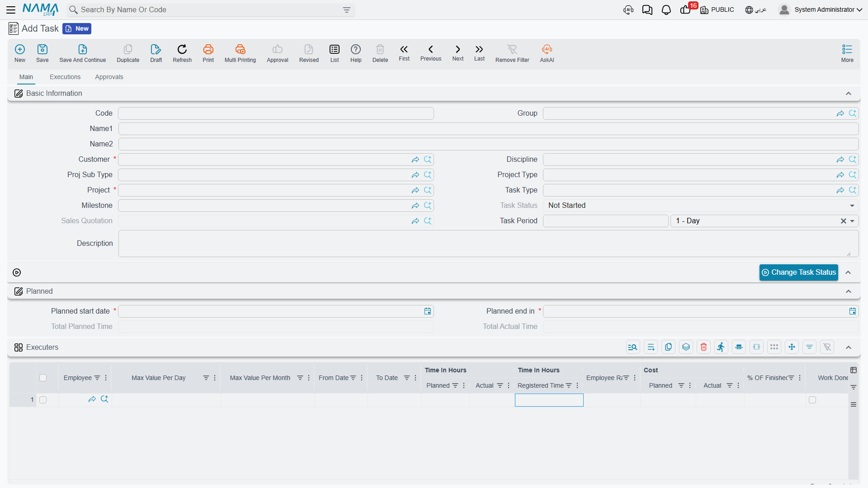Open Customer field search icon
The height and width of the screenshot is (488, 868).
428,160
